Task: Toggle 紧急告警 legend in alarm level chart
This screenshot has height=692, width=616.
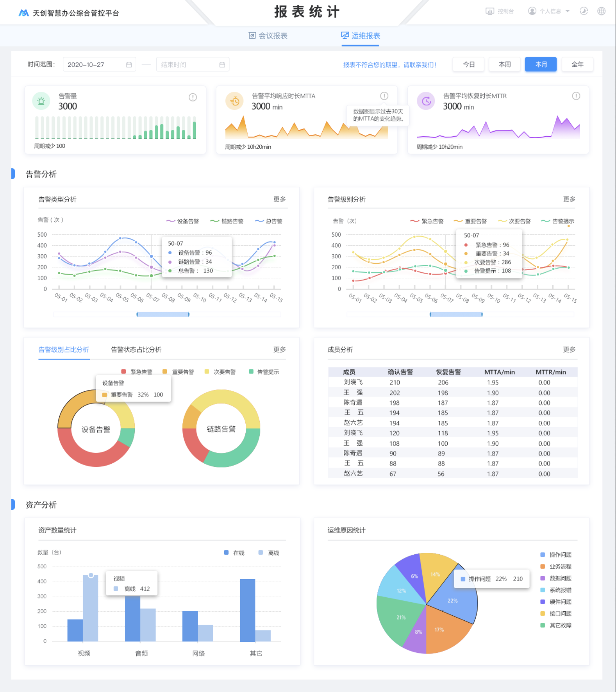Action: (x=427, y=221)
